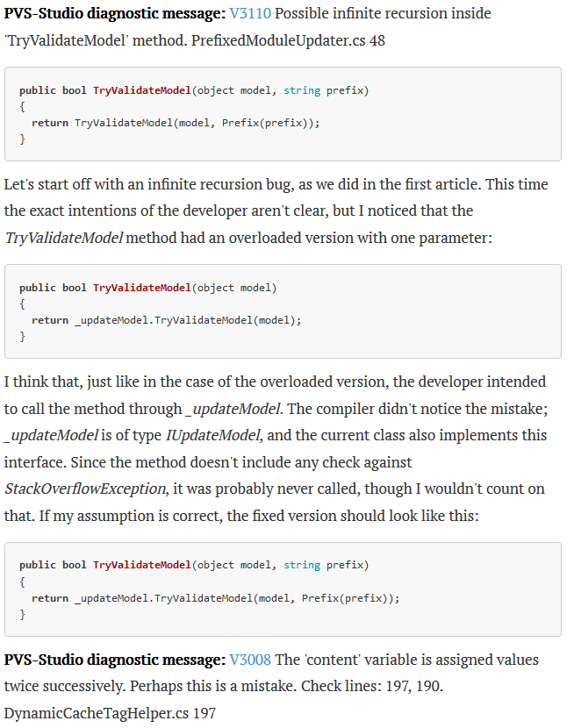This screenshot has height=728, width=574.
Task: Click the italic IUpdateModel text
Action: click(x=212, y=436)
